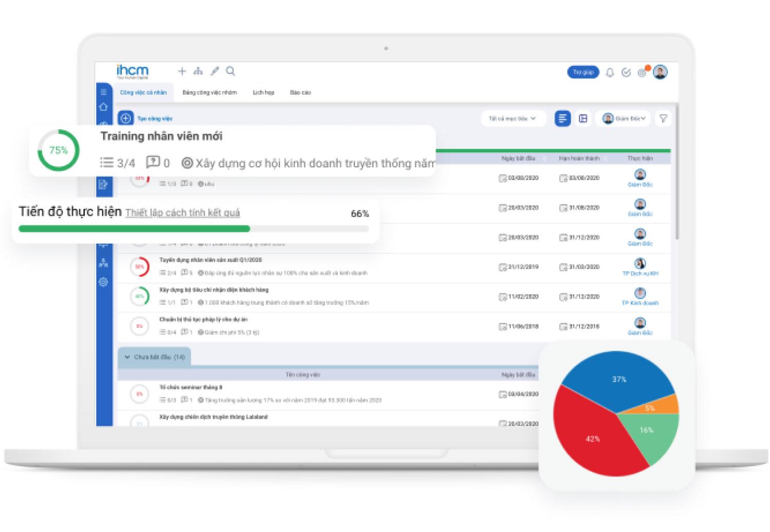Open task Chuẩn bị thủ tục pháp lý cho dự án
The width and height of the screenshot is (770, 532).
point(203,320)
